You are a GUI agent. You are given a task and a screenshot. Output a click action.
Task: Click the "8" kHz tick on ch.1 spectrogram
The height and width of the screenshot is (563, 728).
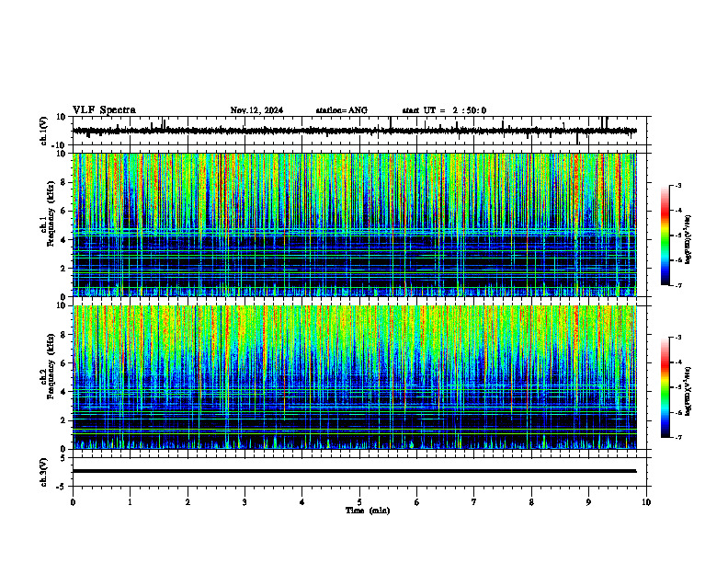point(63,182)
